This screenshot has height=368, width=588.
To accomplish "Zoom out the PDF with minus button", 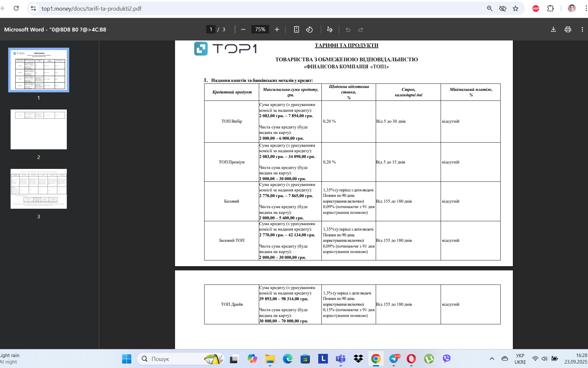I will [x=243, y=30].
